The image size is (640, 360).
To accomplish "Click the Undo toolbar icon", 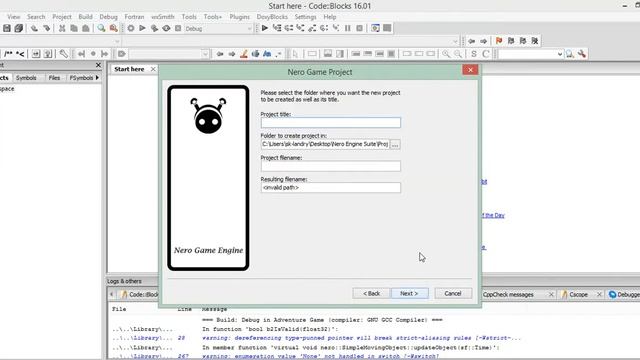I will 34,28.
